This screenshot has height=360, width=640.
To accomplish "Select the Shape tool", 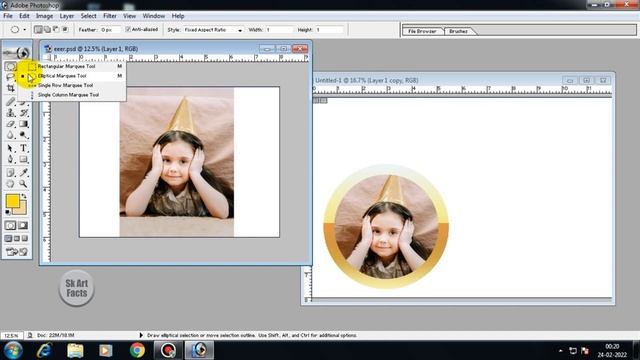I will (24, 159).
